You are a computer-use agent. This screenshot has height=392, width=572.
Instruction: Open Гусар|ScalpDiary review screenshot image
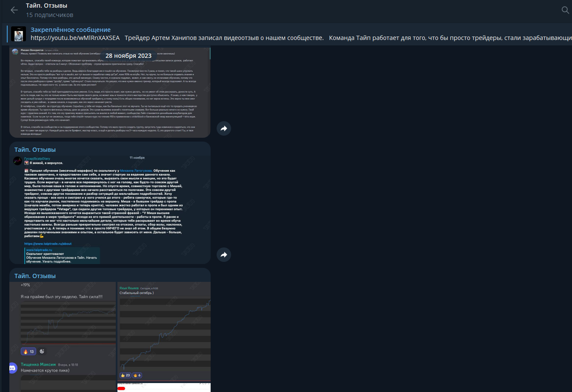110,210
